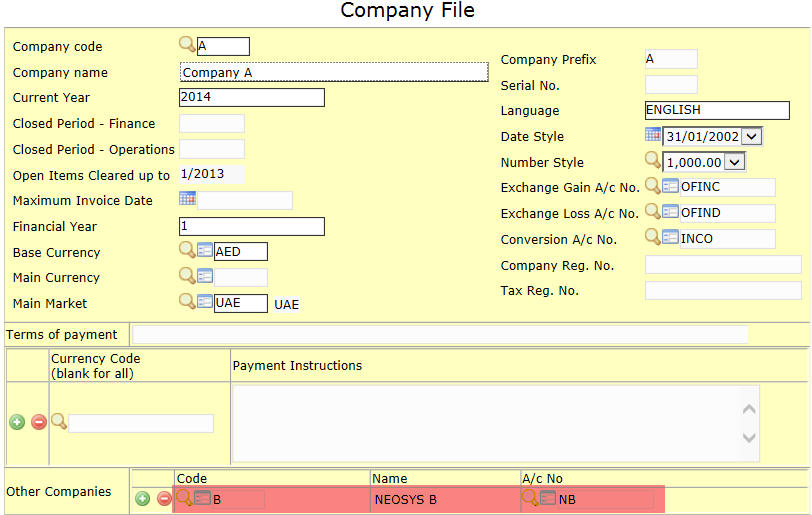Open the Base Currency record card icon
Screen dimensions: 812x515
coord(205,250)
